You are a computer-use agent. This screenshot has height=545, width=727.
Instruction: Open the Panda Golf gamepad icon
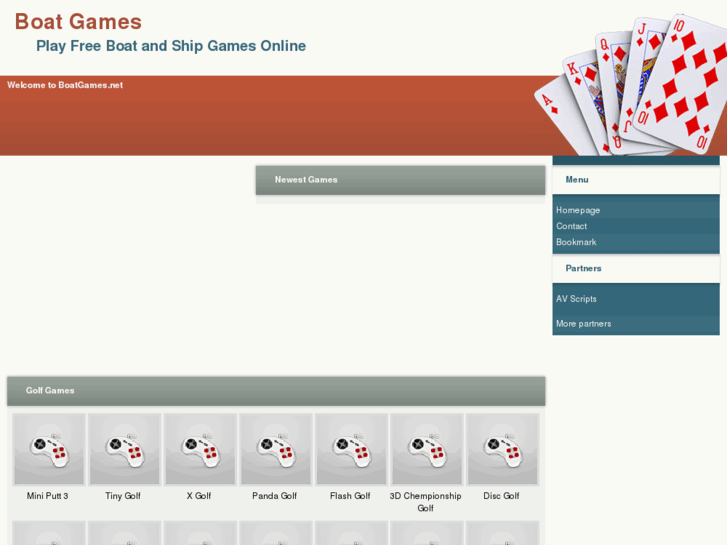point(275,449)
